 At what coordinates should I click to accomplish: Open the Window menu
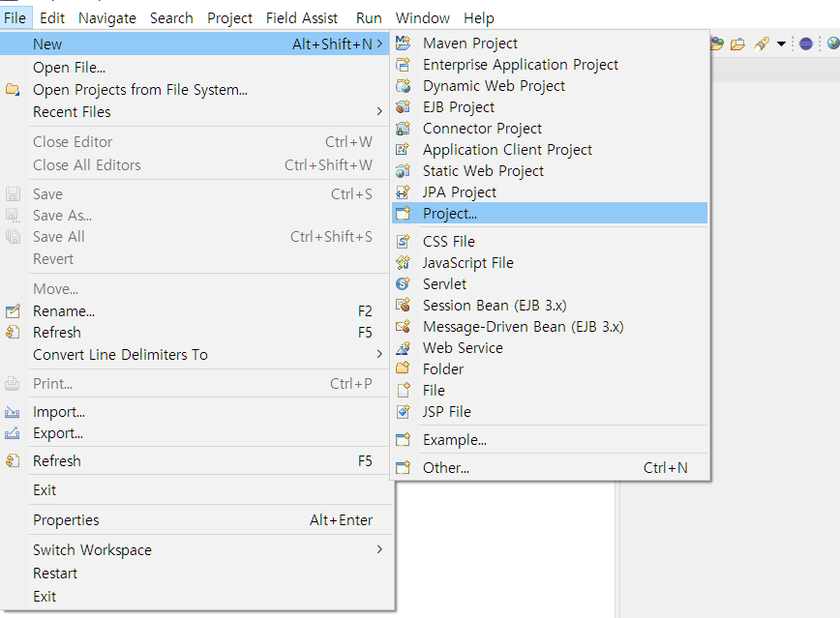[x=423, y=17]
